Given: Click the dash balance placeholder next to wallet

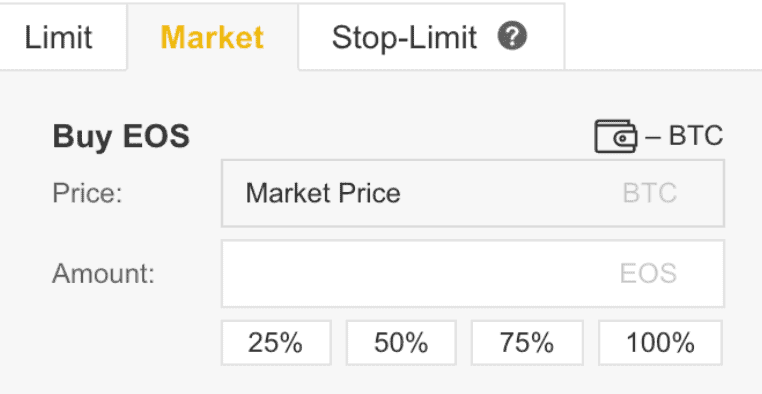Looking at the screenshot, I should tap(653, 137).
